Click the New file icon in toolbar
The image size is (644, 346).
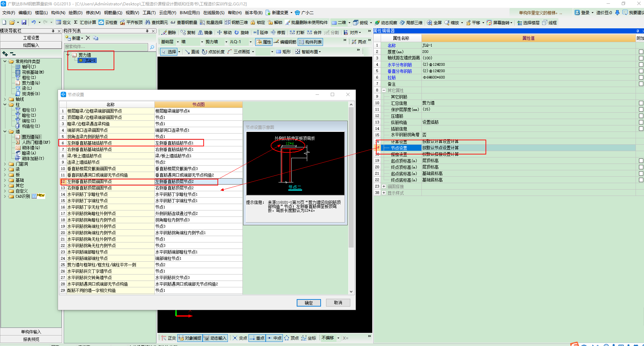(4, 22)
